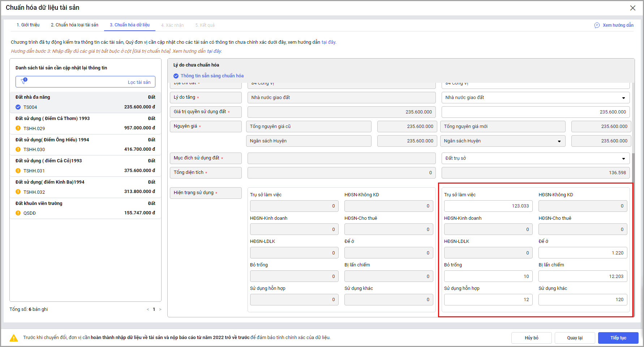Viewport: 644px width, 347px height.
Task: Go to the Giới thiệu tab
Action: pyautogui.click(x=28, y=25)
